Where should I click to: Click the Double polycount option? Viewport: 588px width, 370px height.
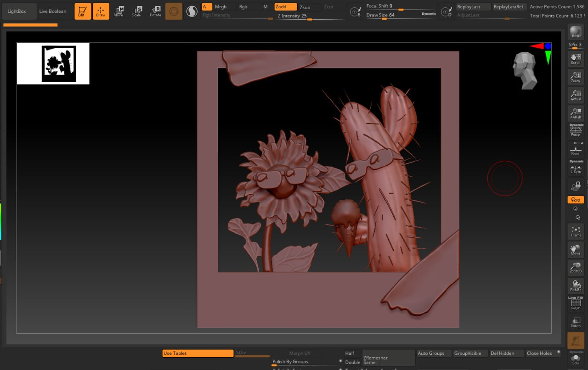point(352,362)
